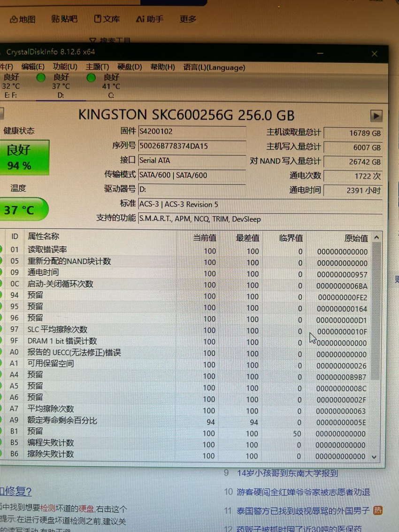Select the 擦除失败计数 row
The width and height of the screenshot is (399, 532).
coord(185,455)
